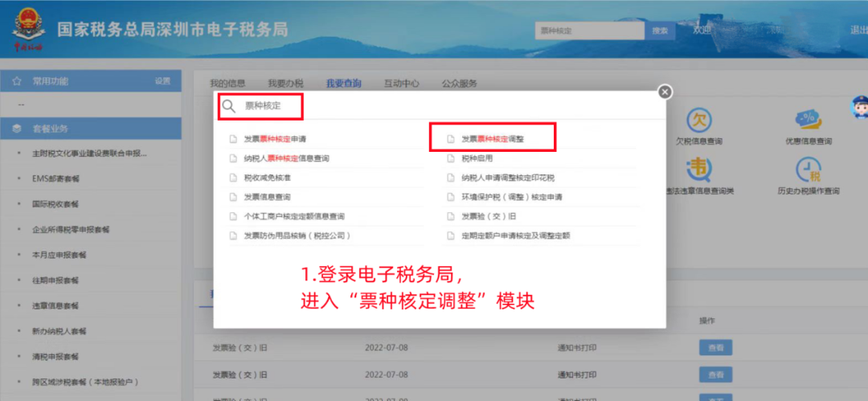Open 纳税人申请调整核定印花税 result
This screenshot has width=868, height=401.
[508, 178]
